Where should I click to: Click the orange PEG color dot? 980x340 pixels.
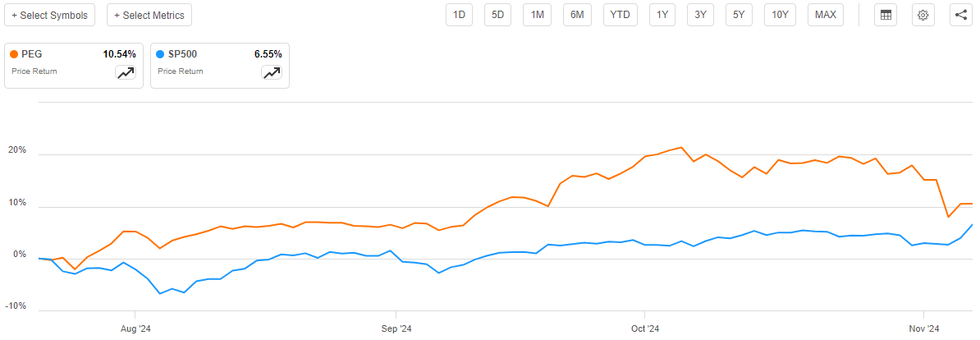click(15, 54)
